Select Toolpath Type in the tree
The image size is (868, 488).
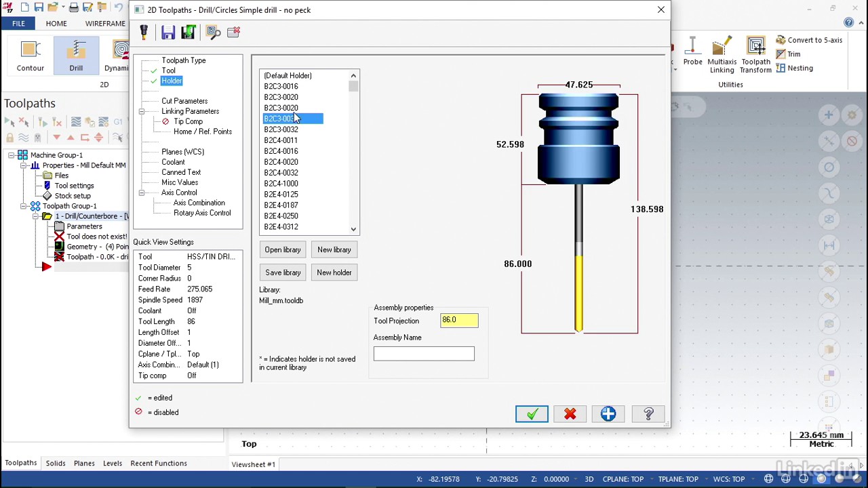point(184,60)
